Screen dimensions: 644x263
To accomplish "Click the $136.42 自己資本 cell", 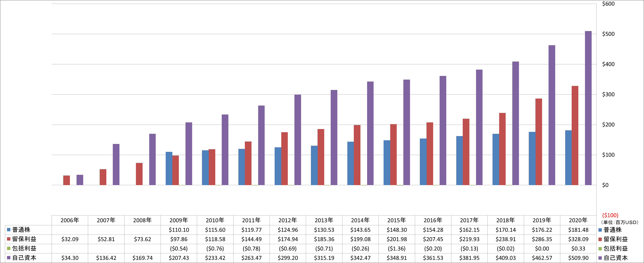I will (106, 258).
